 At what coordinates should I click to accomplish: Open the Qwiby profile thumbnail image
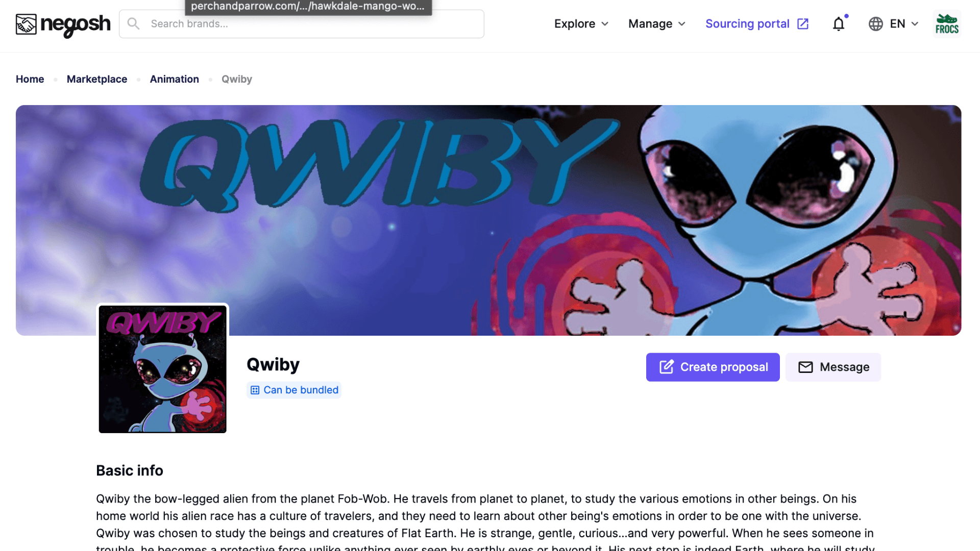tap(163, 369)
